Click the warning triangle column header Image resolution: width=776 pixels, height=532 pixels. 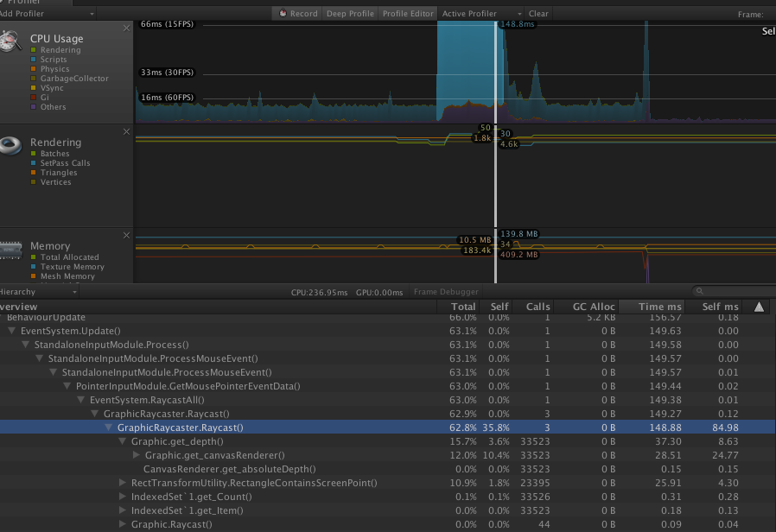point(759,307)
